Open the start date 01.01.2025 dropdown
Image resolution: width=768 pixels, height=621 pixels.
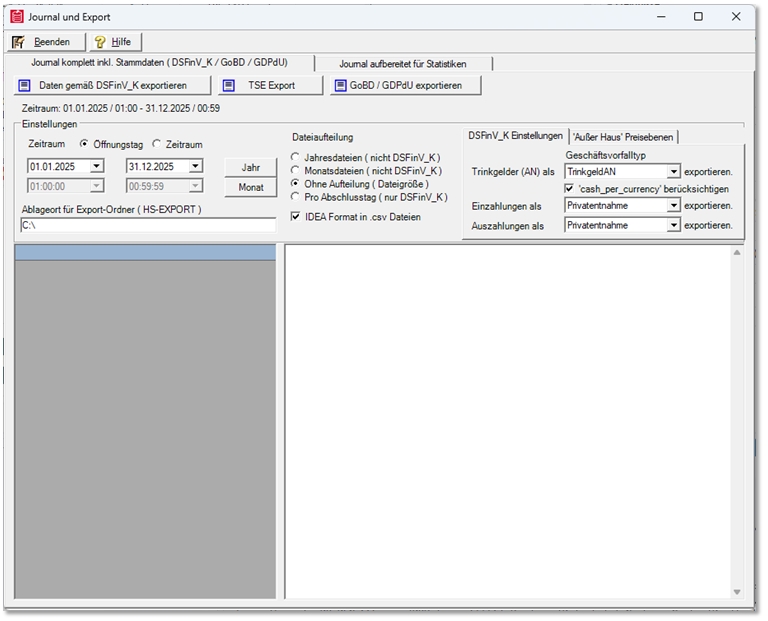click(x=96, y=166)
